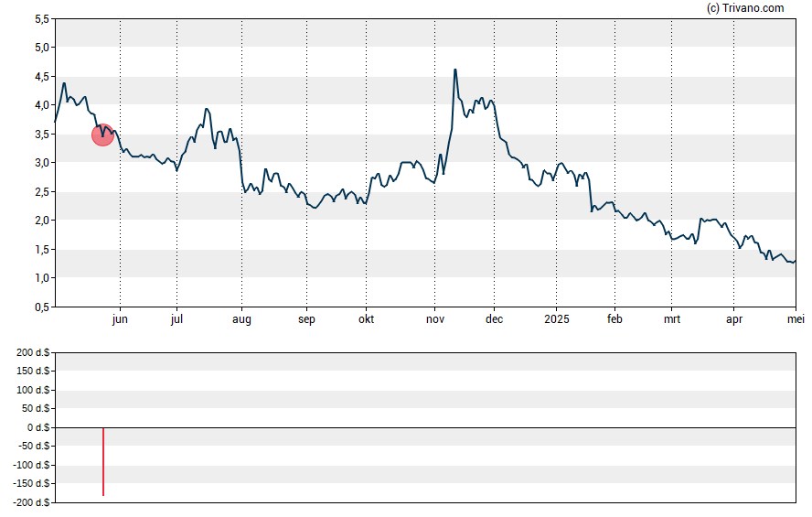
Task: Click the '-50 d.$' axis label
Action: click(x=34, y=446)
